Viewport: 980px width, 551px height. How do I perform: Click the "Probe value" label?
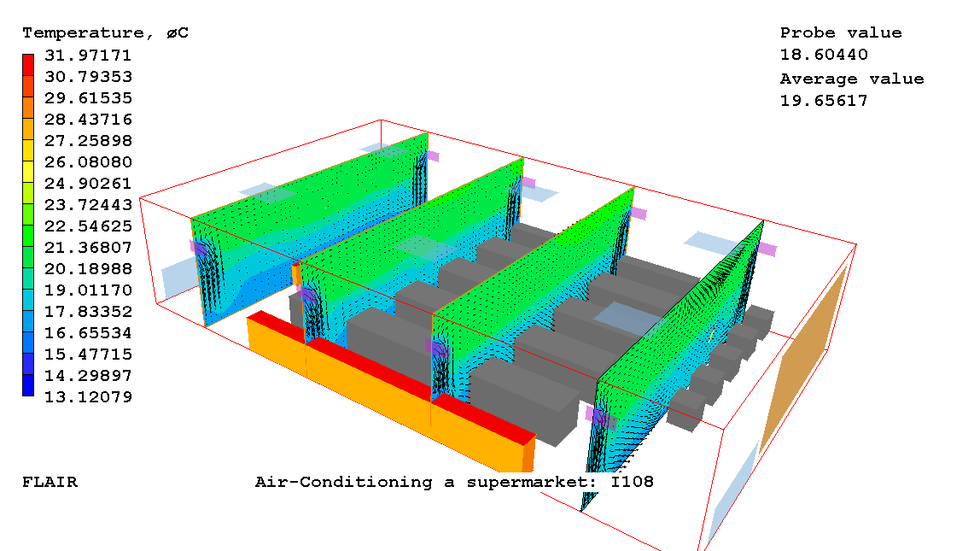840,33
